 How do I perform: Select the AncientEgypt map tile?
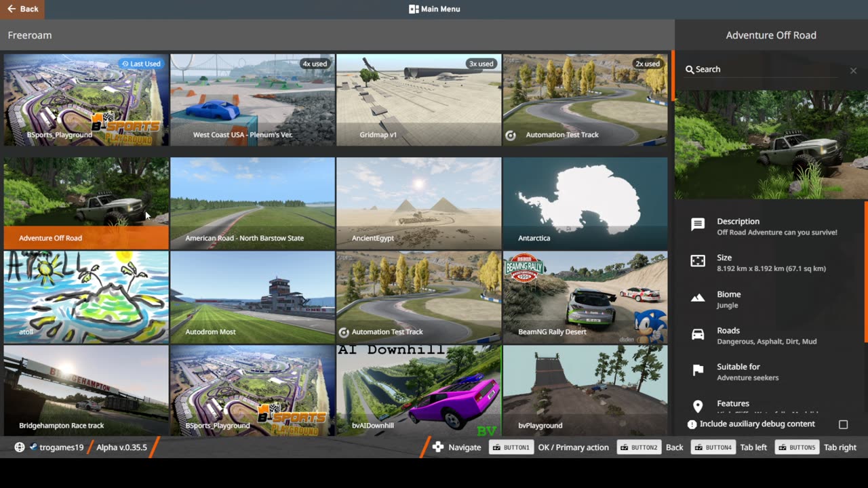[419, 203]
